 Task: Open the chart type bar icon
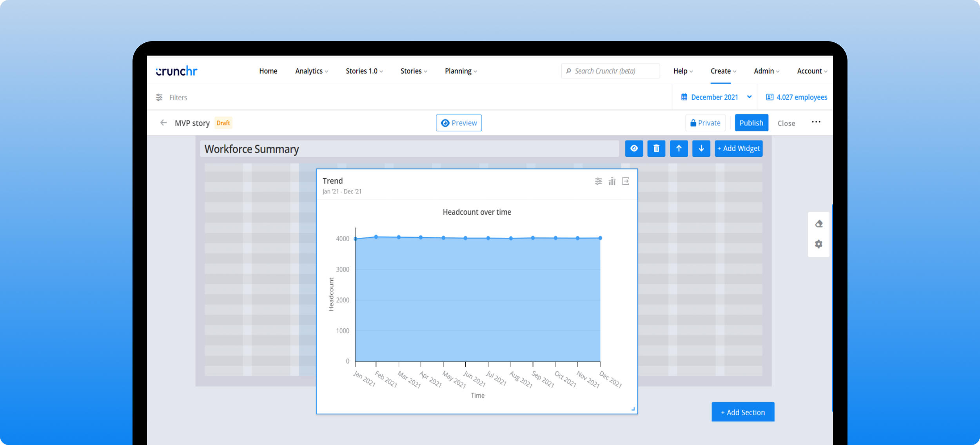(x=612, y=181)
